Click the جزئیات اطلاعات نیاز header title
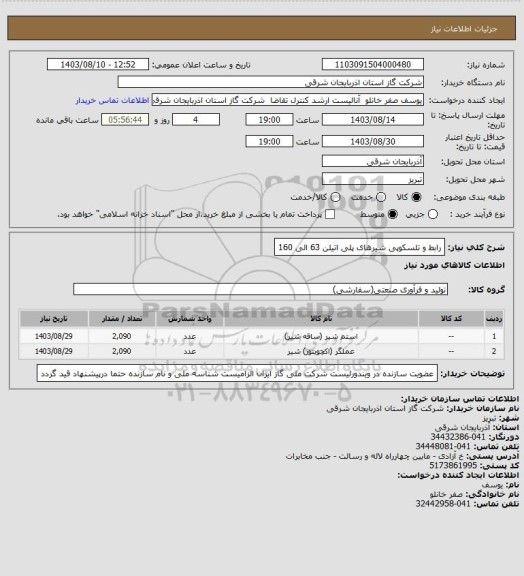Viewport: 524px width, 576px height. [464, 29]
